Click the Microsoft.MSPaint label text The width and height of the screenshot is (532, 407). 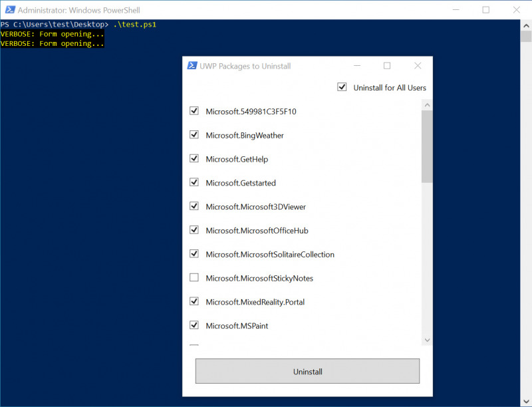237,326
